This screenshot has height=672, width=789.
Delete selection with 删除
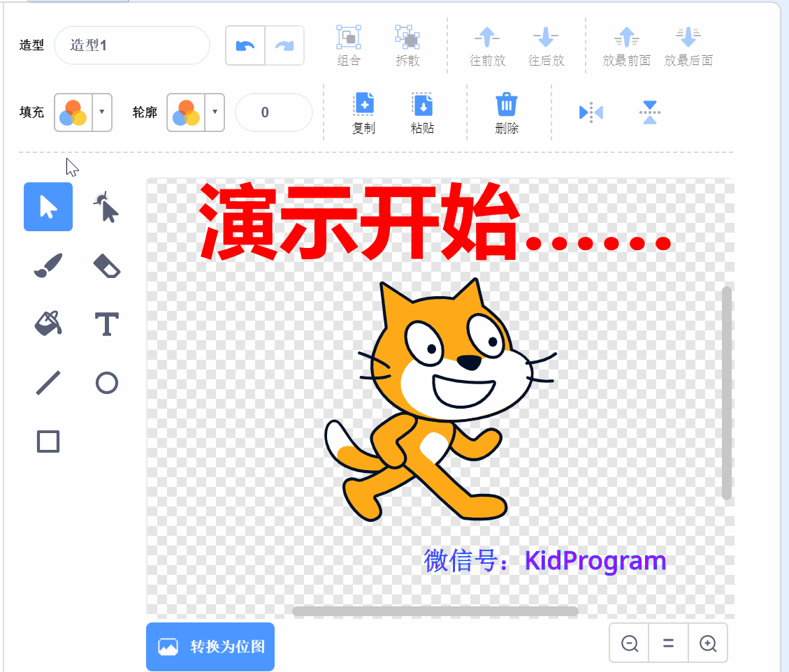[x=507, y=113]
